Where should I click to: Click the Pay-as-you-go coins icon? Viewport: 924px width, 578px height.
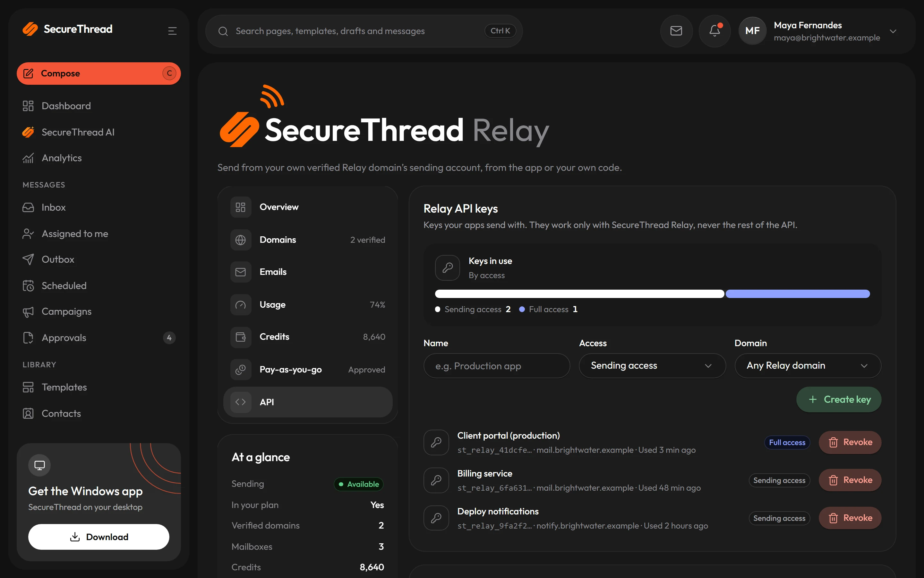[241, 370]
